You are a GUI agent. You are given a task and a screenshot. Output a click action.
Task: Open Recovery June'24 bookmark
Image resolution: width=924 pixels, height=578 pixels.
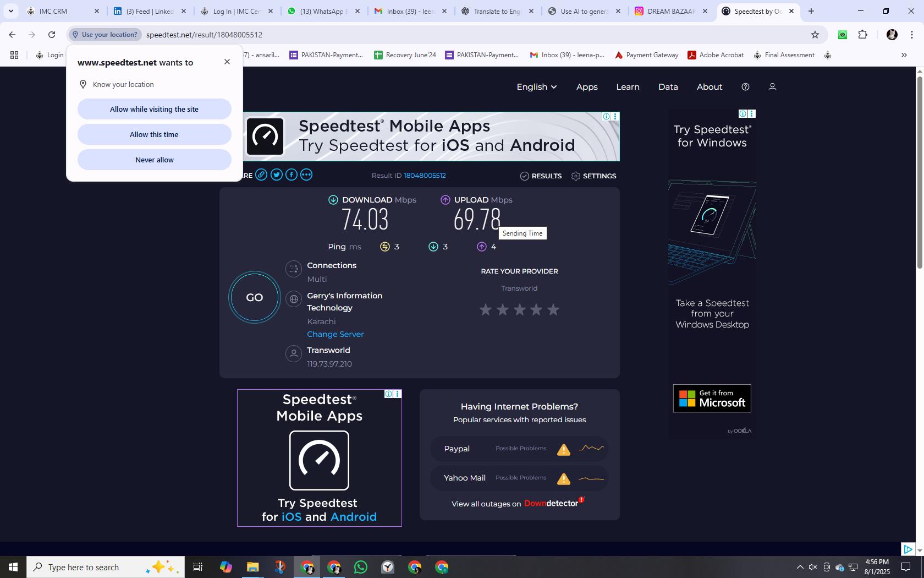[405, 55]
